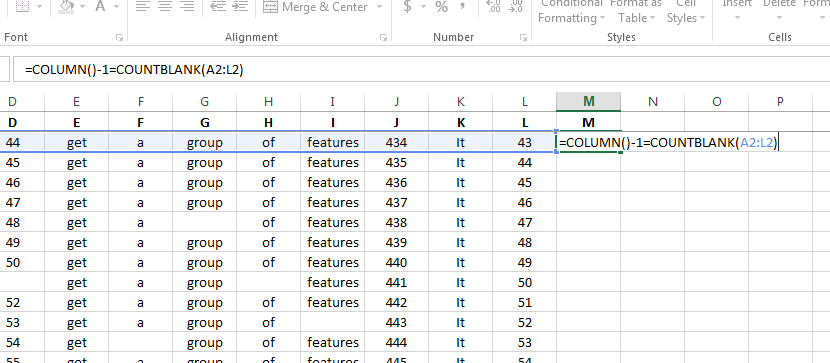
Task: Select 'a' cell in row with 436
Action: point(140,183)
